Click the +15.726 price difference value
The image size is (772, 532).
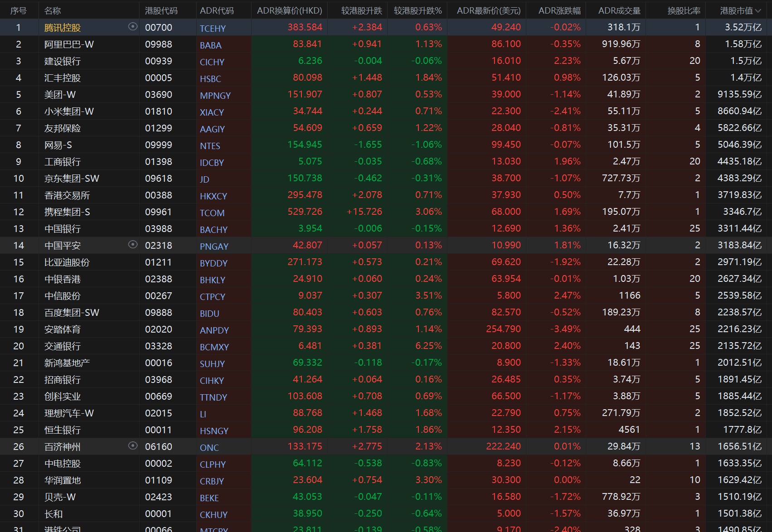tap(364, 212)
